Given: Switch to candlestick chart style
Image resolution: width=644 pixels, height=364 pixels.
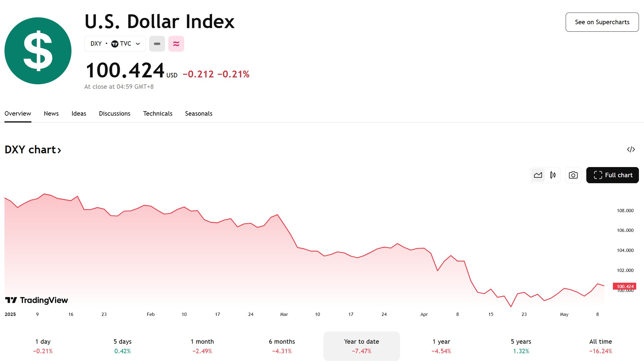Looking at the screenshot, I should [553, 175].
